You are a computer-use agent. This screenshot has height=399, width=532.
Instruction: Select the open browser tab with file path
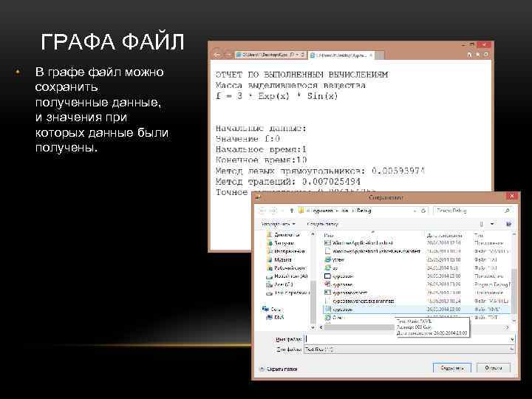(339, 55)
